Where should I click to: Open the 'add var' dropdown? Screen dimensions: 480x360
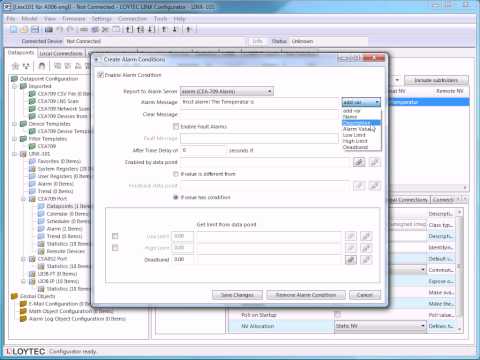pyautogui.click(x=361, y=102)
